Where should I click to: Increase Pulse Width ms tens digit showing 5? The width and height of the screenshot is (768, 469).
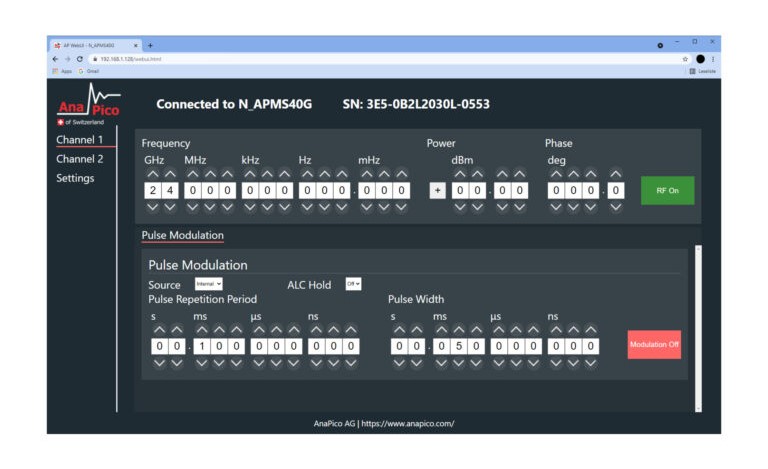(458, 329)
